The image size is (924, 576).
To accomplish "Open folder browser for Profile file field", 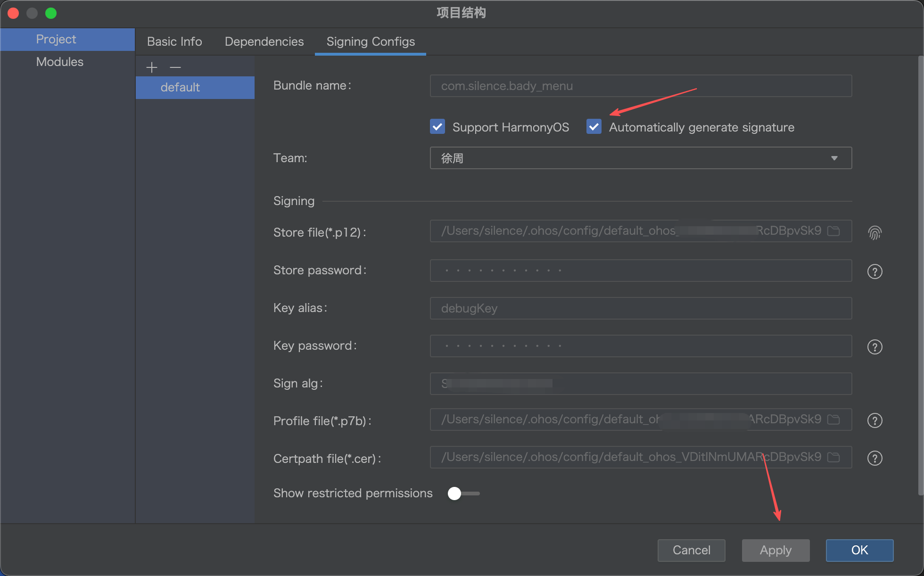I will click(833, 420).
